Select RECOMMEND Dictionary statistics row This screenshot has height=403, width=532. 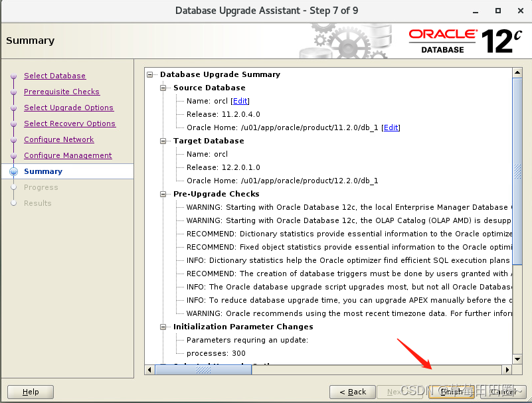coord(349,234)
